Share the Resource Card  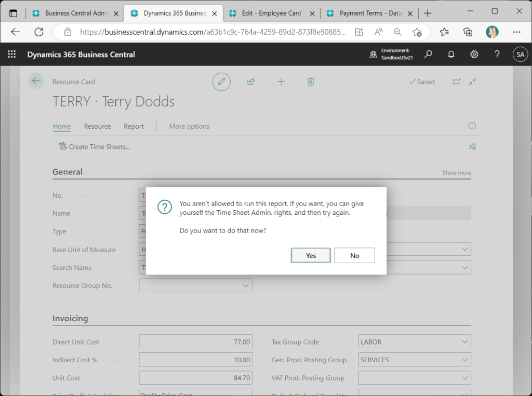[251, 81]
